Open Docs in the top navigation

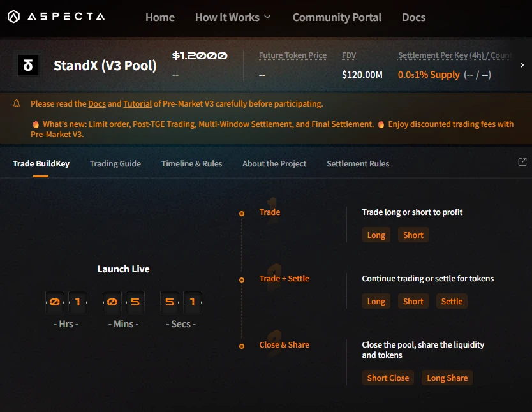[413, 17]
